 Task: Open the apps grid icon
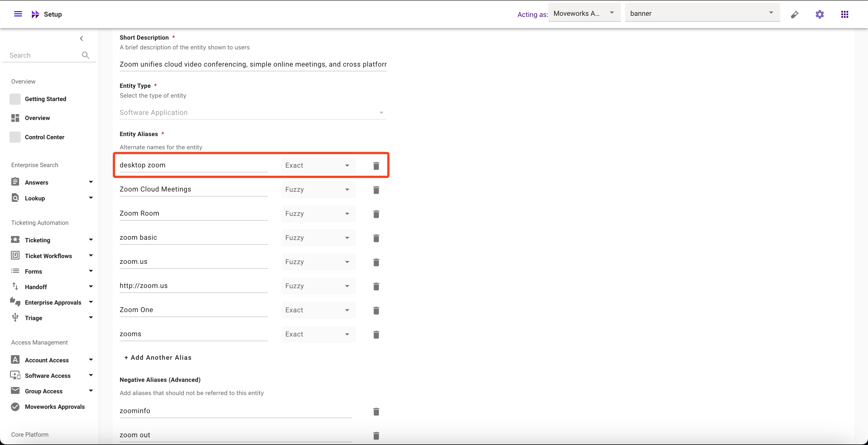(x=844, y=14)
